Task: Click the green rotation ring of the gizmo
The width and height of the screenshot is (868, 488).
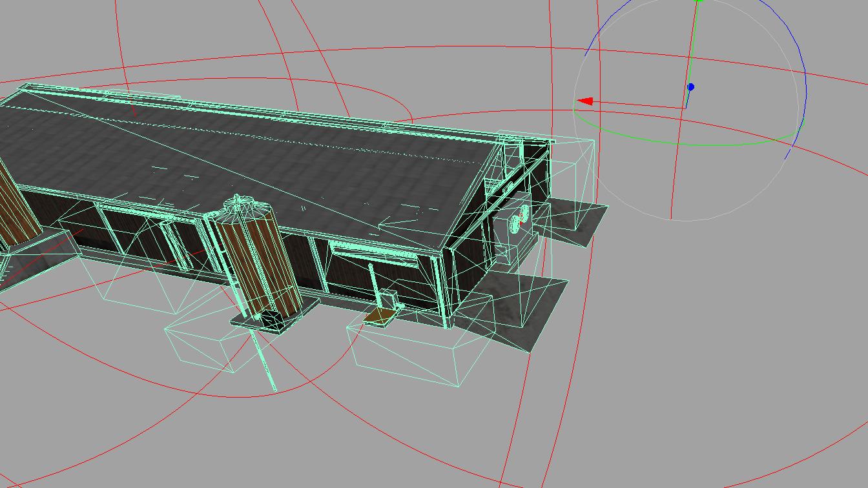Action: coord(710,145)
